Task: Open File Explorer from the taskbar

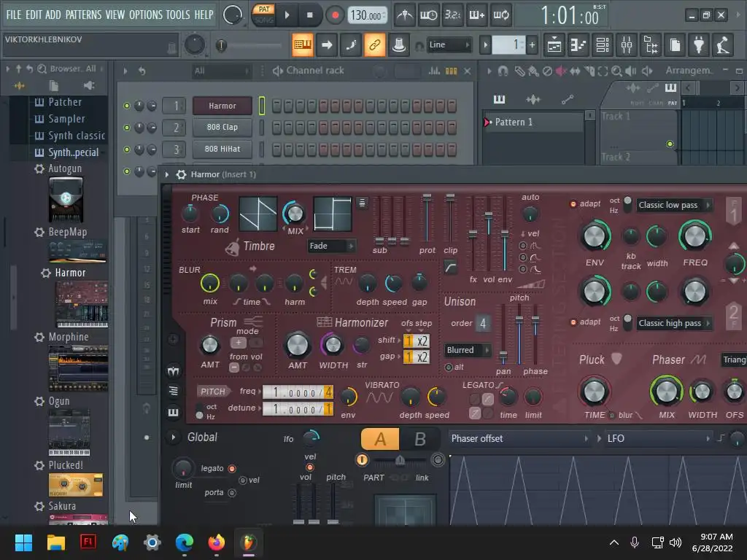Action: [x=55, y=542]
